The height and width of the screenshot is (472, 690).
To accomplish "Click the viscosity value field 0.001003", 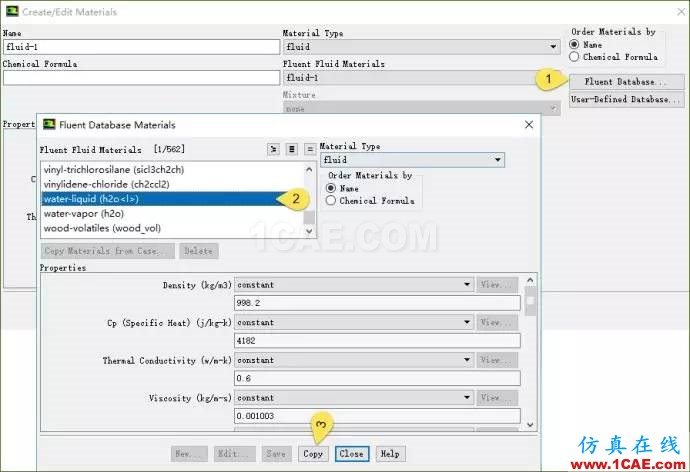I will tap(377, 416).
